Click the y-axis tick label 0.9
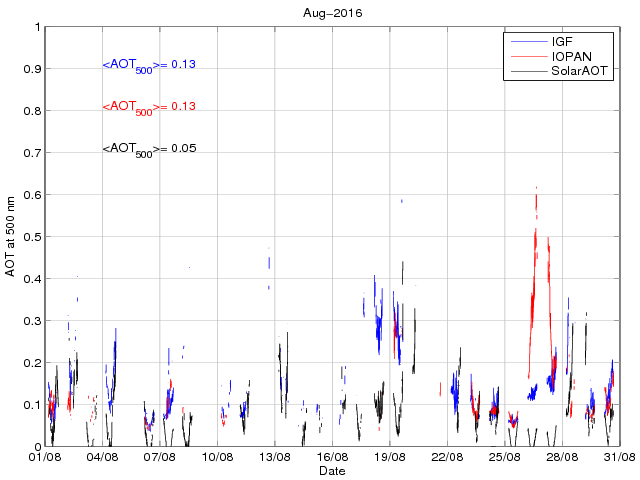The height and width of the screenshot is (480, 640). 32,69
